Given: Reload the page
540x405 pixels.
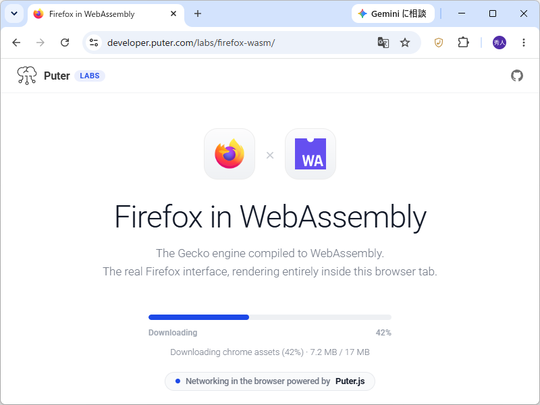Looking at the screenshot, I should (65, 43).
